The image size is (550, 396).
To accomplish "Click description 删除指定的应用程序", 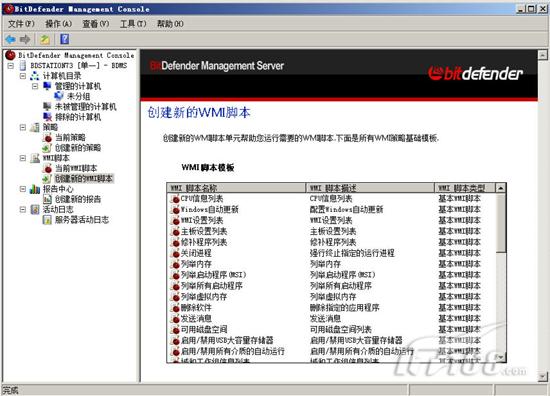I will tap(344, 308).
